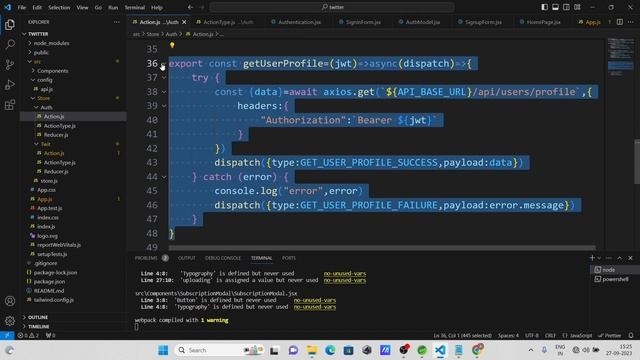
Task: Click the lightbulb code action icon
Action: pyautogui.click(x=172, y=45)
